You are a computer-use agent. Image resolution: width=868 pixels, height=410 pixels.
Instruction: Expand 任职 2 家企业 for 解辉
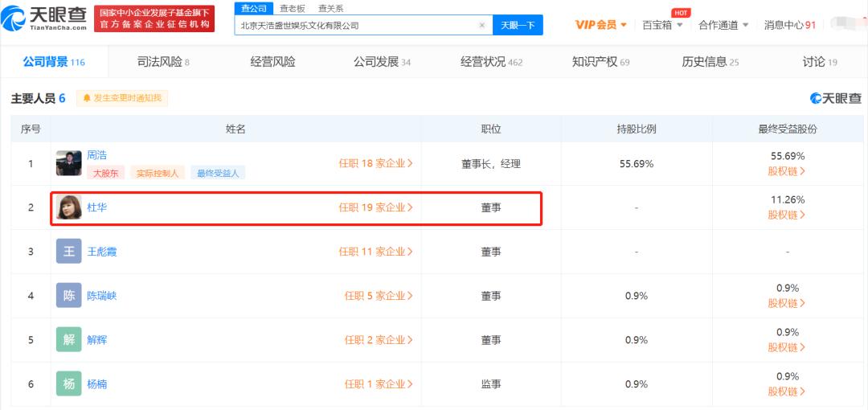tap(379, 339)
